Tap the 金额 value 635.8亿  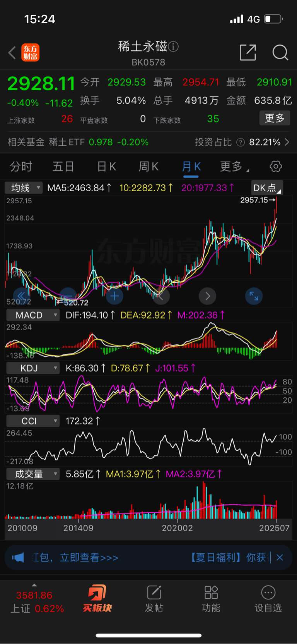tap(273, 100)
